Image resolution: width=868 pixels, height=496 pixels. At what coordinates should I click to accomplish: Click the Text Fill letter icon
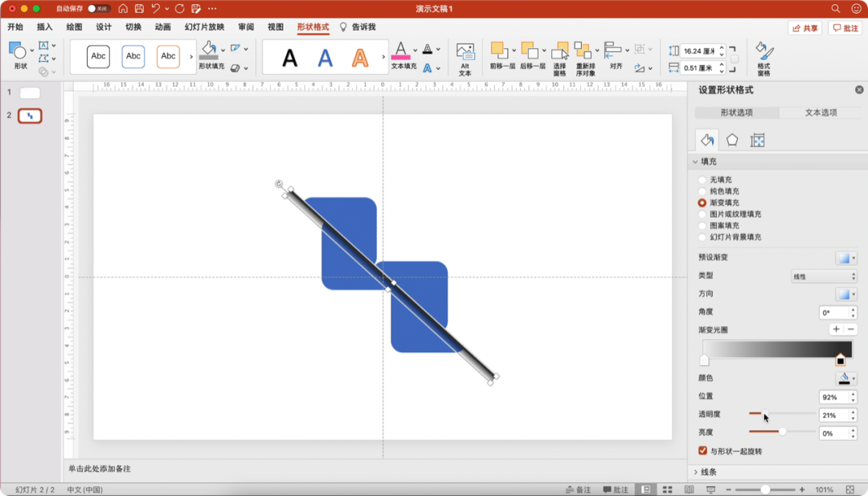[x=401, y=51]
